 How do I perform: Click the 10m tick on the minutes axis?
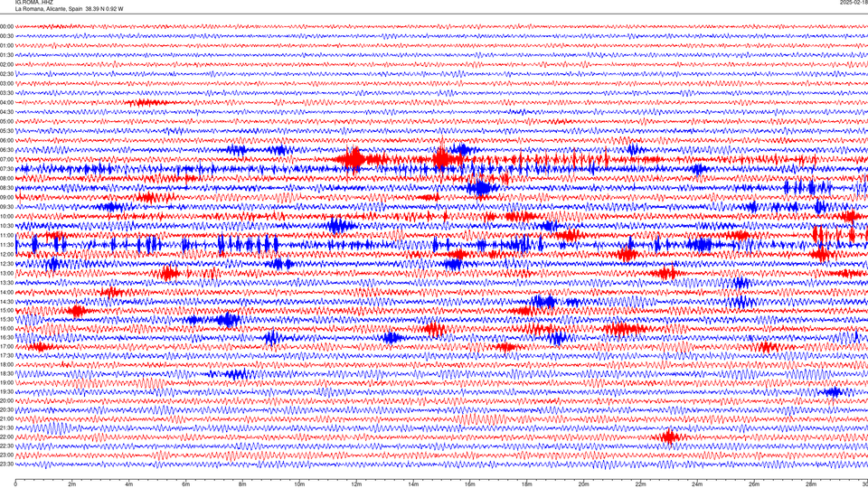pos(299,484)
